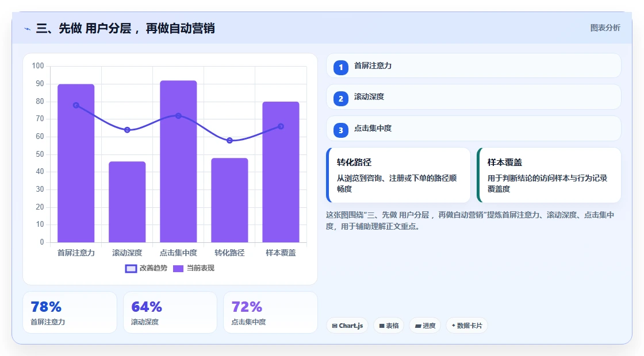Click the 进度 tag
This screenshot has width=644, height=356.
click(x=425, y=326)
